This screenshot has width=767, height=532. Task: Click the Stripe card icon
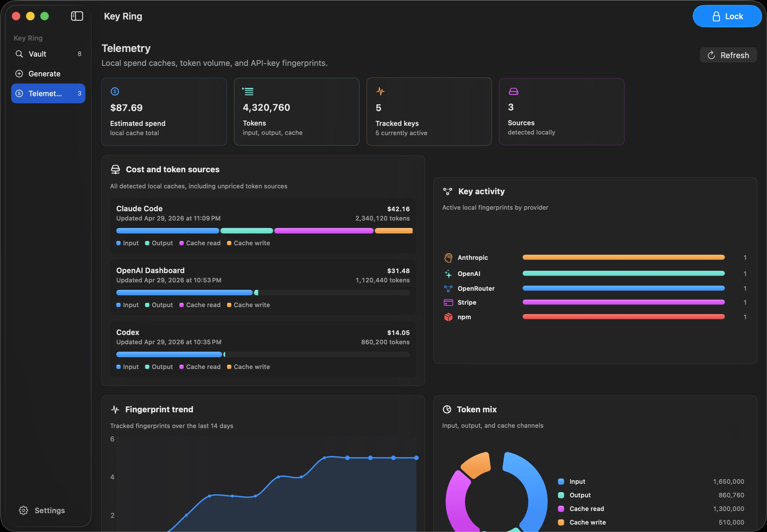[448, 302]
